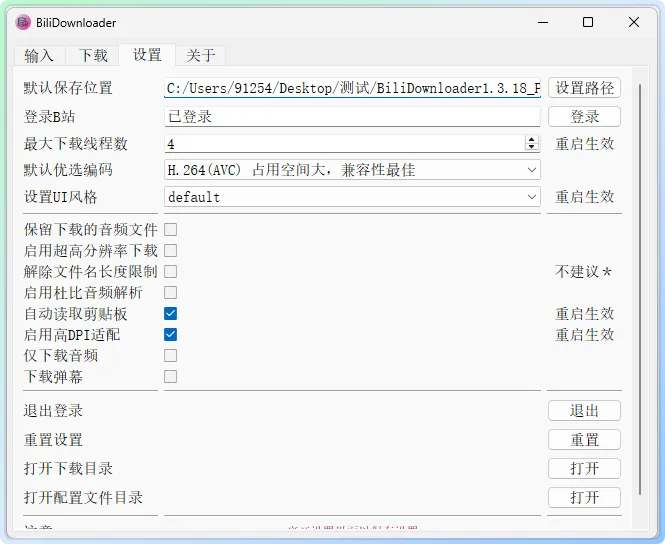Click 重启生效 note beside UI style dropdown
The image size is (665, 544).
[584, 197]
